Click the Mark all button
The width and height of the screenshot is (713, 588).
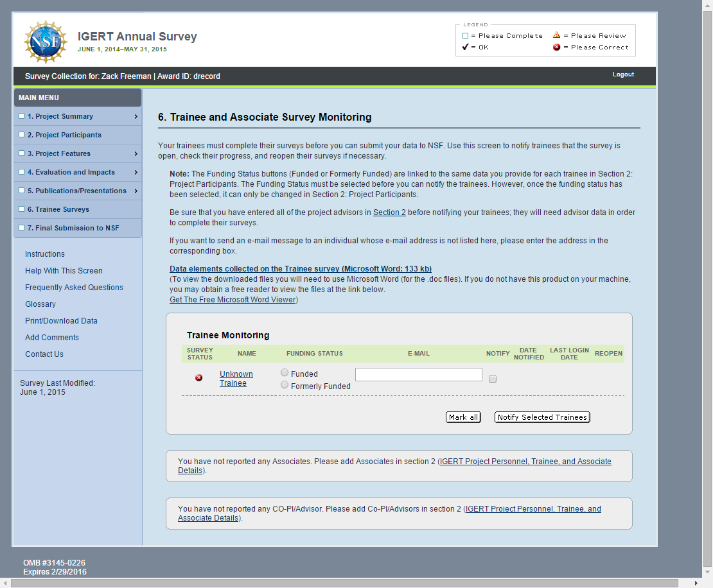463,417
